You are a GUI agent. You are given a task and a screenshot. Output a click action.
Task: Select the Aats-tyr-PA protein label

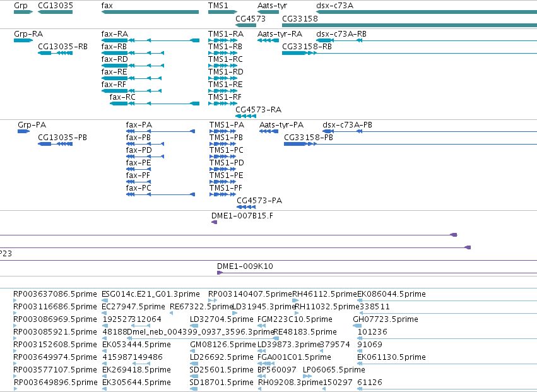281,125
